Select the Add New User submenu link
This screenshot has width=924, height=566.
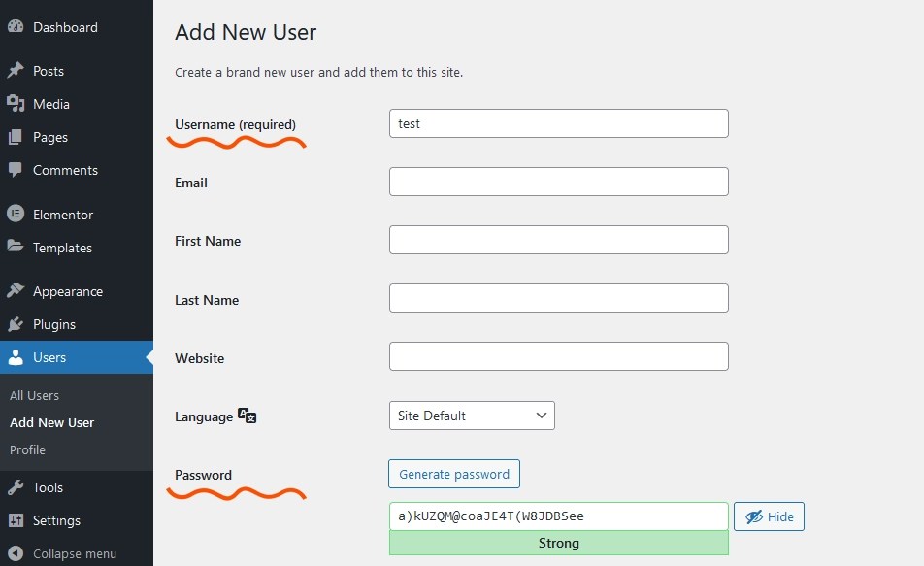51,422
